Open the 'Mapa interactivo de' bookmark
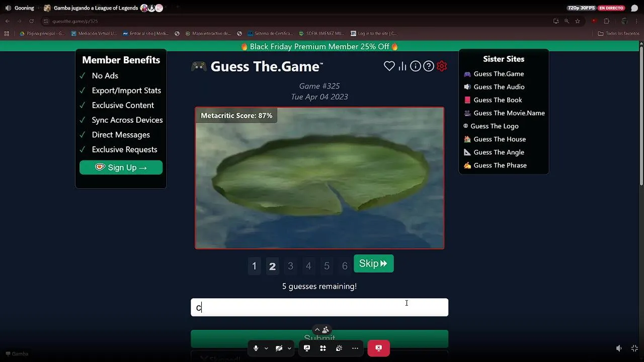Viewport: 644px width, 362px height. point(208,34)
